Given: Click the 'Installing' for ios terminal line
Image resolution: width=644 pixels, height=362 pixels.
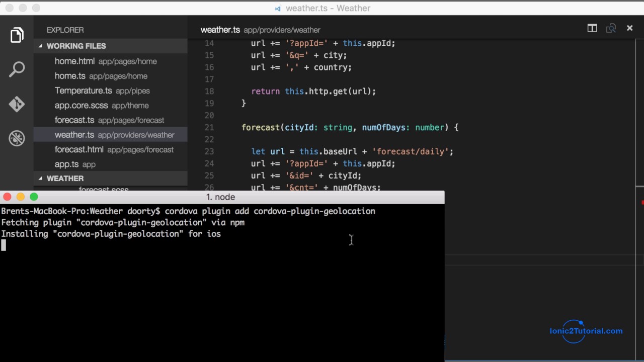Looking at the screenshot, I should click(x=111, y=234).
